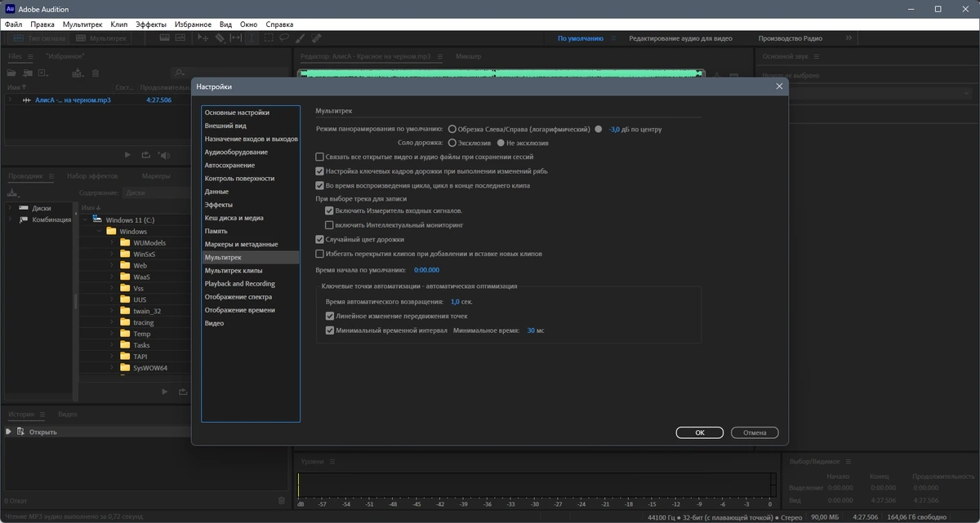Select the Move tool in toolbar
The width and height of the screenshot is (980, 523).
coord(203,38)
